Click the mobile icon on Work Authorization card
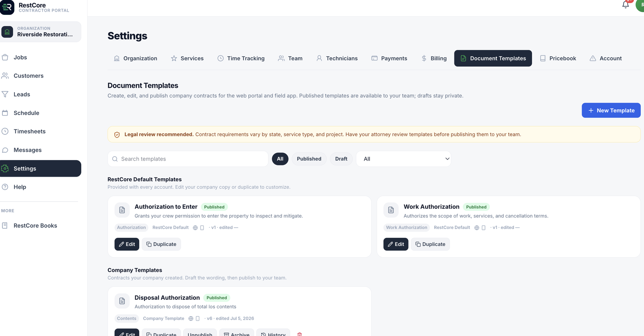644x336 pixels. [484, 228]
